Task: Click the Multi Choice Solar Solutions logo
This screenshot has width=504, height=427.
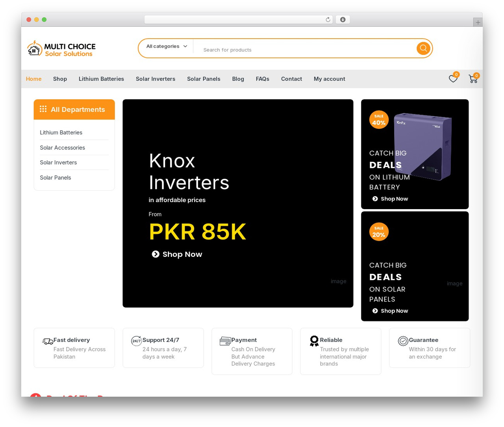Action: (x=61, y=48)
